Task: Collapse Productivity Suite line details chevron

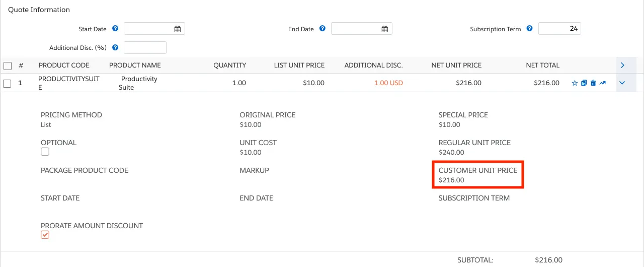Action: tap(622, 83)
